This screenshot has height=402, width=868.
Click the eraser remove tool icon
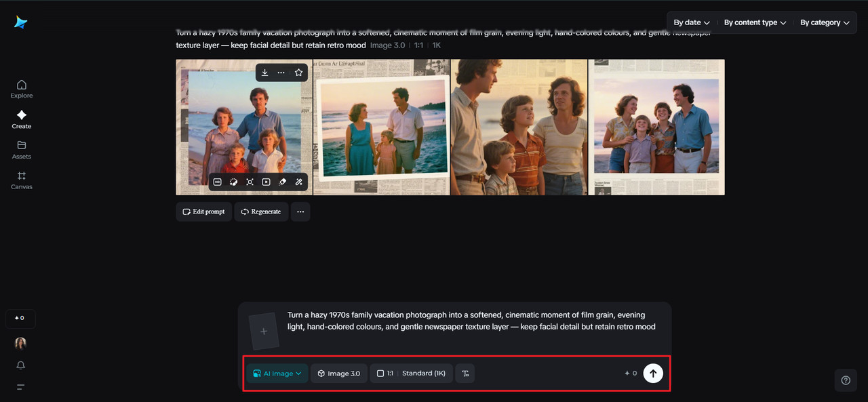282,182
